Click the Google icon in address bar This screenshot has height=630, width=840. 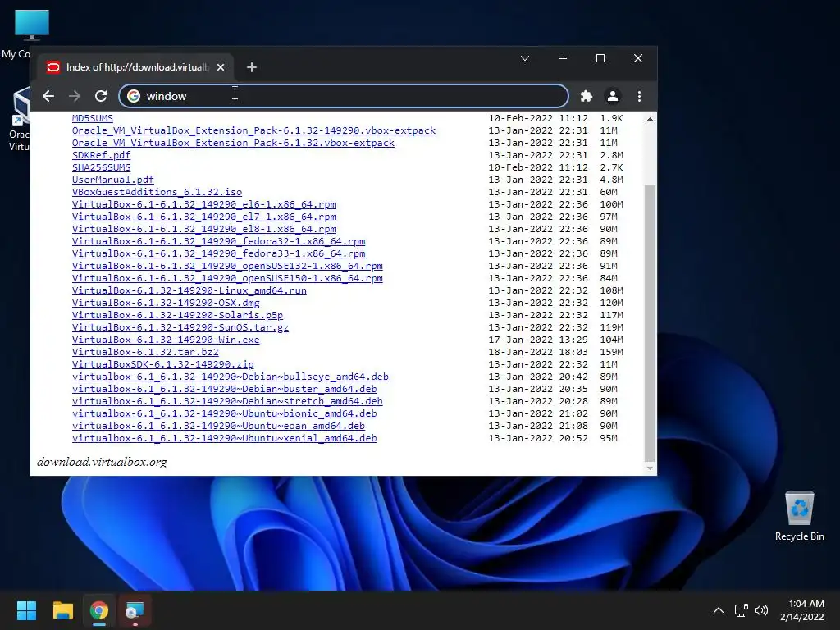[x=134, y=96]
